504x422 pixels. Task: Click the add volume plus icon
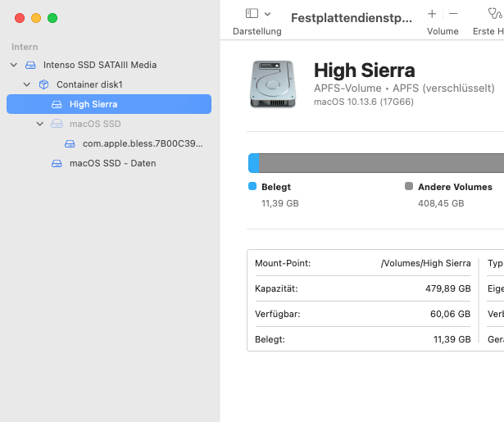[x=432, y=14]
